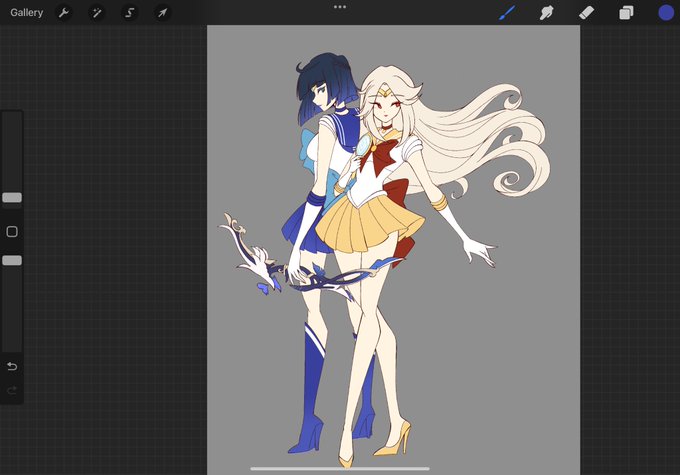Screen dimensions: 680x475
Task: Select the Brush tool
Action: tap(507, 13)
